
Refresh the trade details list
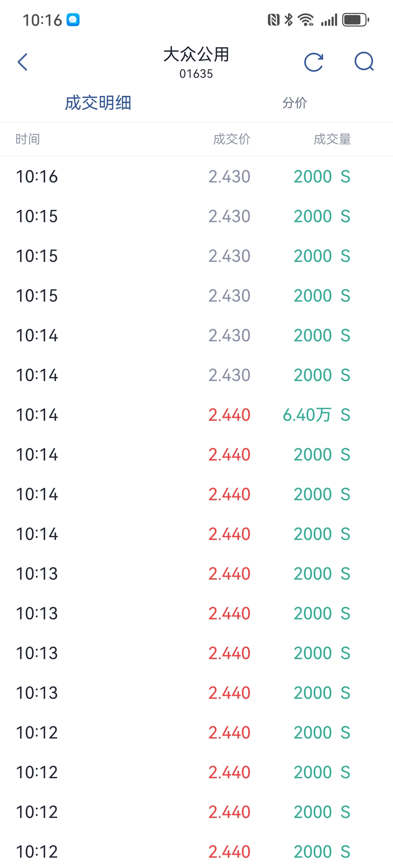pos(313,62)
